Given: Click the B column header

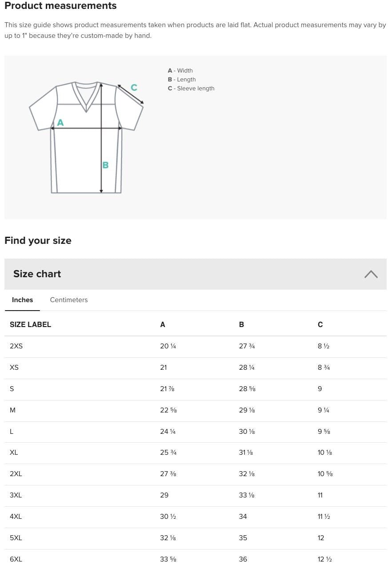Looking at the screenshot, I should pyautogui.click(x=241, y=325).
